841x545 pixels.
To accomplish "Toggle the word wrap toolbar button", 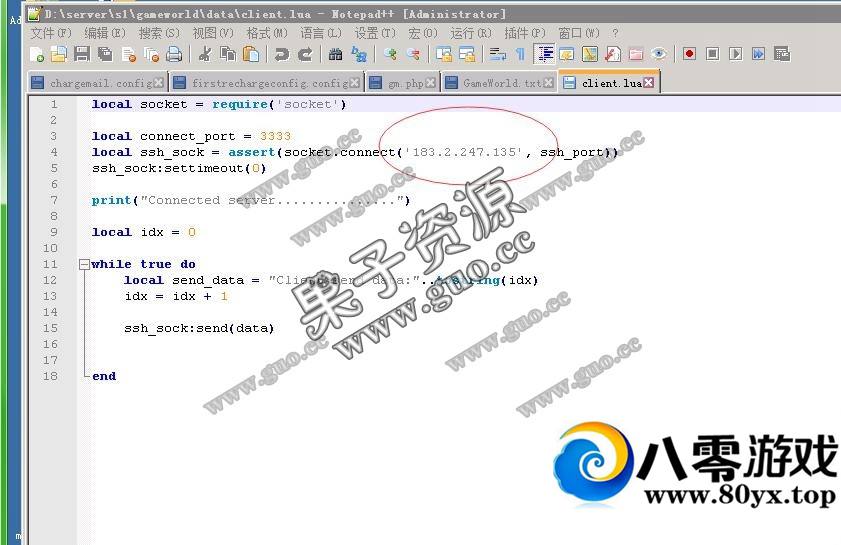I will pyautogui.click(x=497, y=54).
